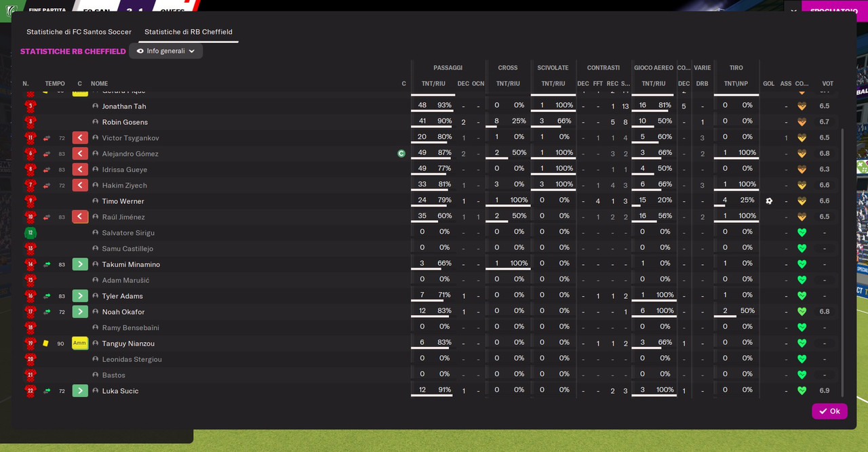Open Takumi Minamino's player name link
868x452 pixels.
pyautogui.click(x=131, y=264)
